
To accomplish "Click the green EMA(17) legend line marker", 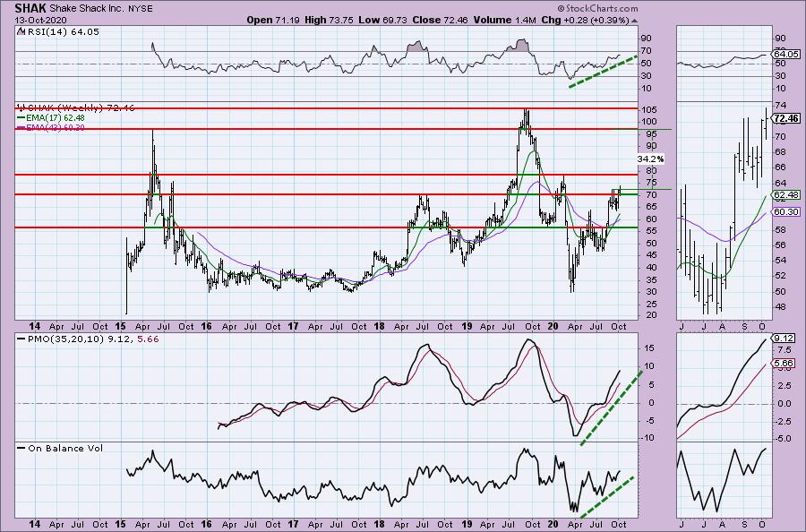I will click(x=21, y=117).
